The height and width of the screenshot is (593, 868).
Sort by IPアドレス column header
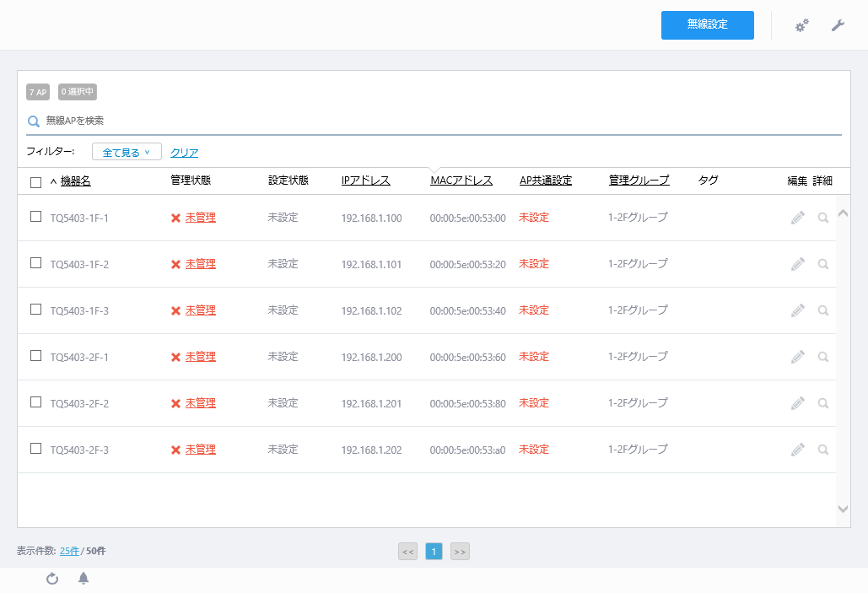point(366,181)
